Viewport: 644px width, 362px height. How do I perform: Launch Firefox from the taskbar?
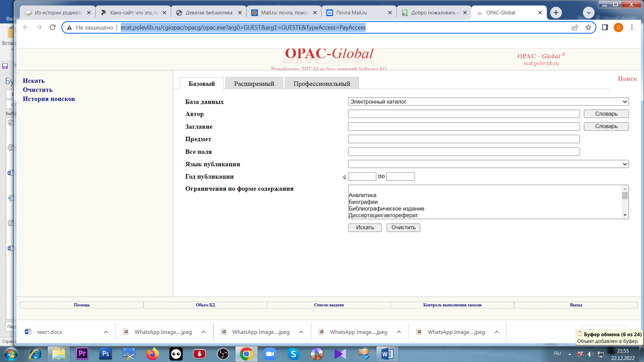click(x=152, y=354)
